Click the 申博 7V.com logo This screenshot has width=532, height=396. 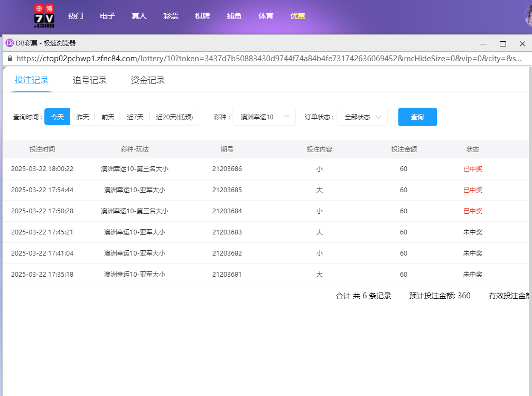[44, 16]
